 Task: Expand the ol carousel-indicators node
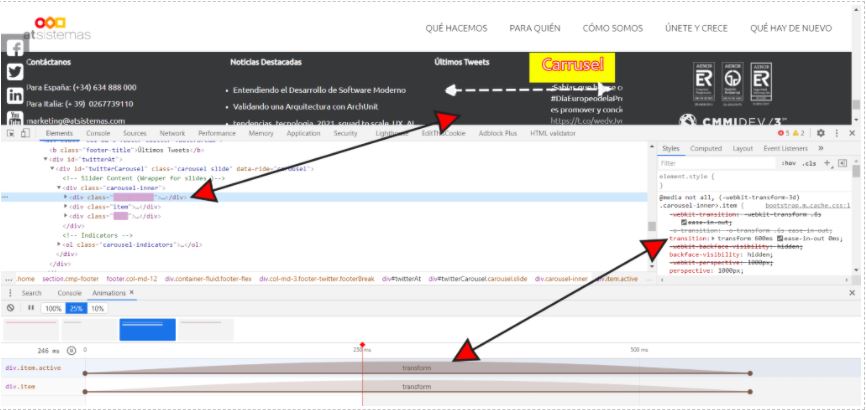tap(59, 244)
